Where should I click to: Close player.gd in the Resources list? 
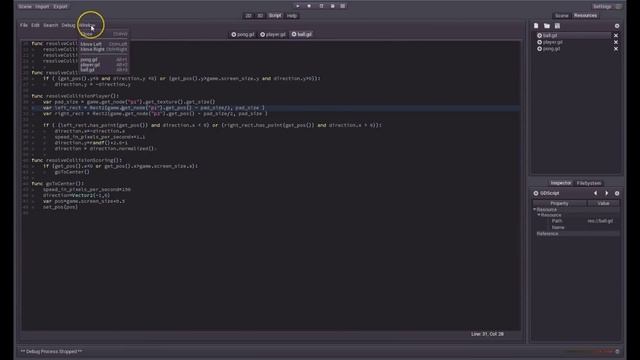click(616, 42)
